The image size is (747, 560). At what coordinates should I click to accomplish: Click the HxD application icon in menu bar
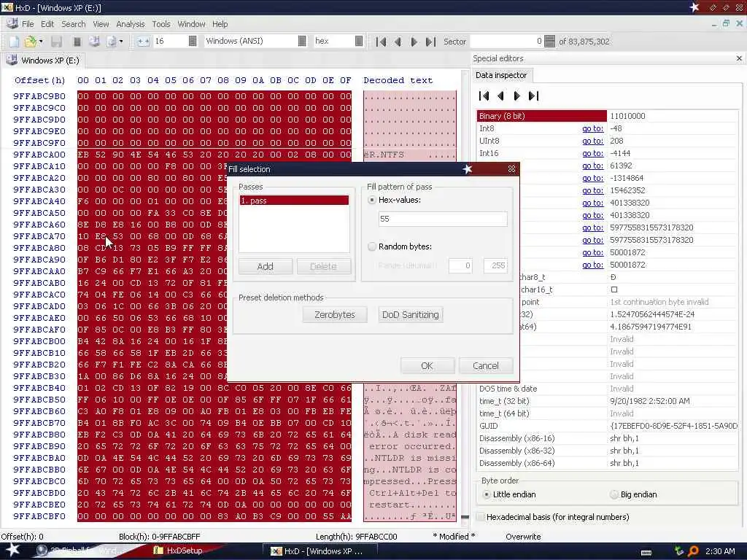(12, 24)
